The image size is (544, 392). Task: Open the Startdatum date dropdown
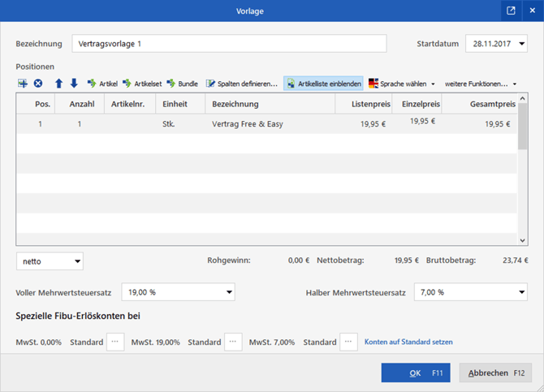tap(520, 44)
